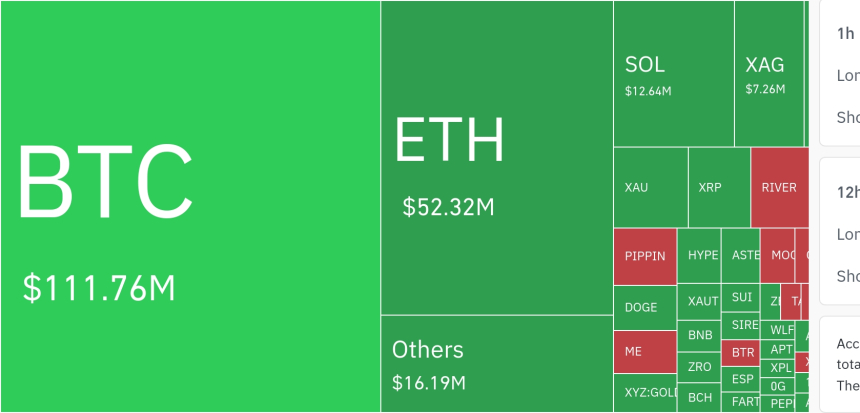Image resolution: width=860 pixels, height=413 pixels.
Task: Click the XAU tile
Action: click(650, 187)
